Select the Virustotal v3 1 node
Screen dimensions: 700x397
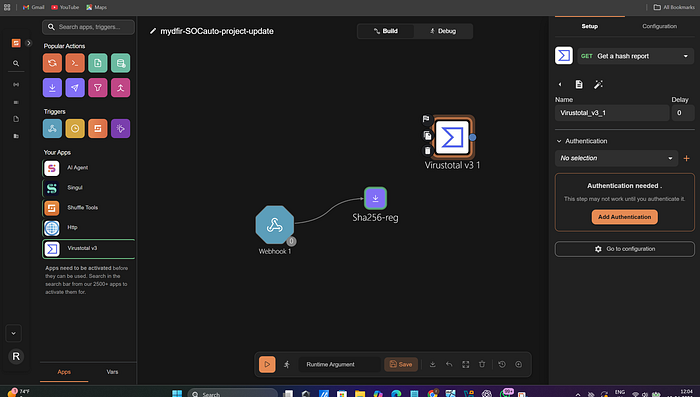452,138
